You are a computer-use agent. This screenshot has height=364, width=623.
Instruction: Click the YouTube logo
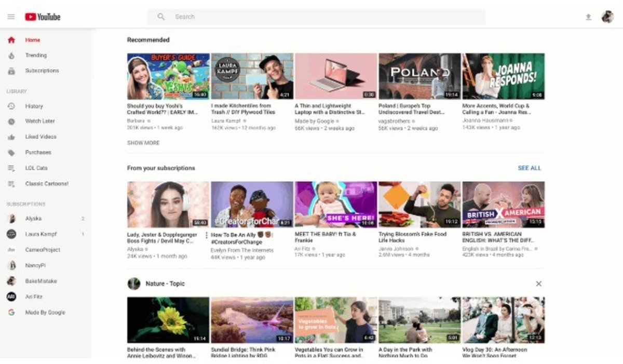(x=43, y=17)
